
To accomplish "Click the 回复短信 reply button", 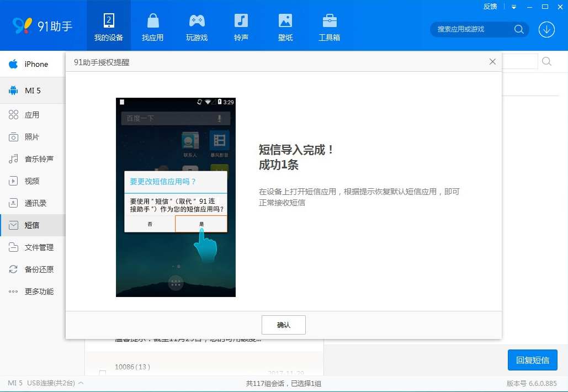I will 533,360.
